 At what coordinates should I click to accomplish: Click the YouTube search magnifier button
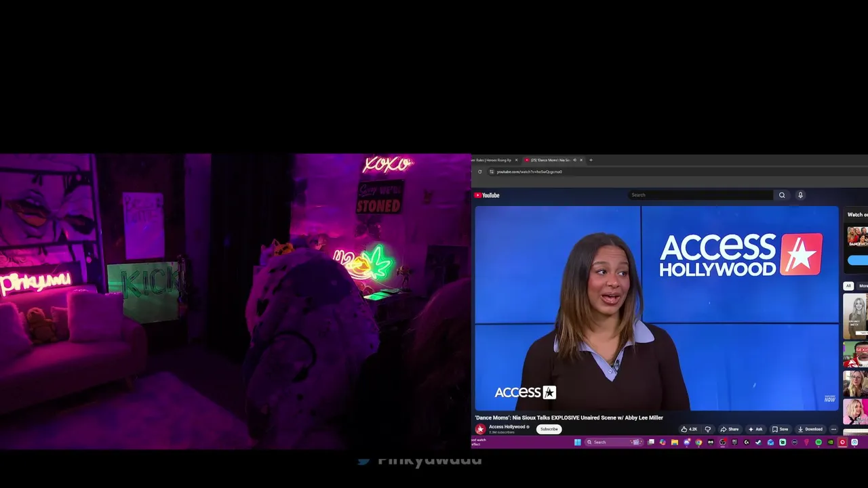pos(782,195)
